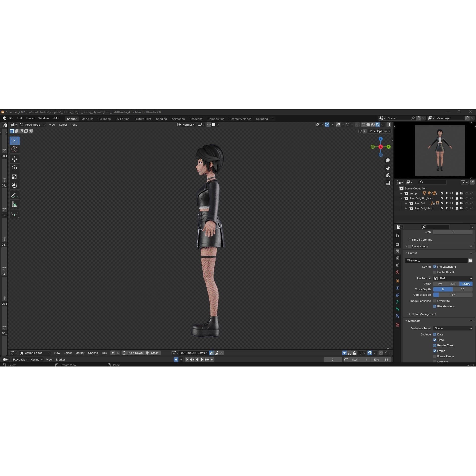The height and width of the screenshot is (476, 476).
Task: Switch viewport to Rendered shading mode
Action: click(x=378, y=125)
